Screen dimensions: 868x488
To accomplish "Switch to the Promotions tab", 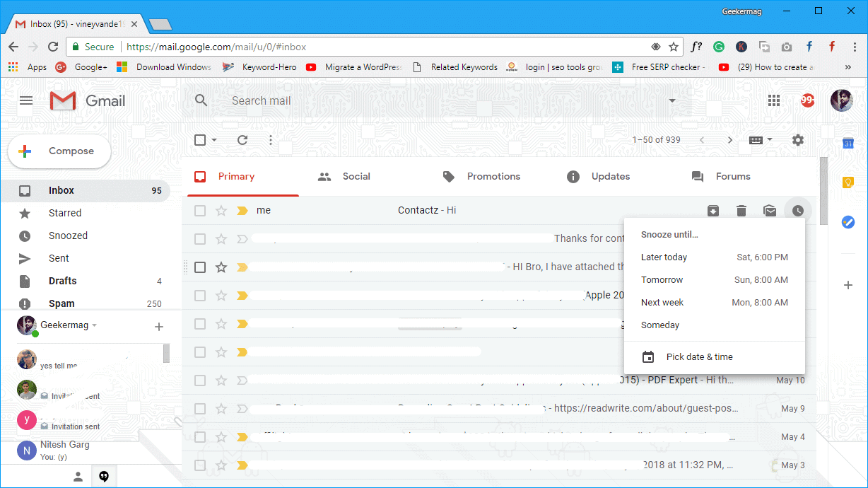I will point(493,176).
